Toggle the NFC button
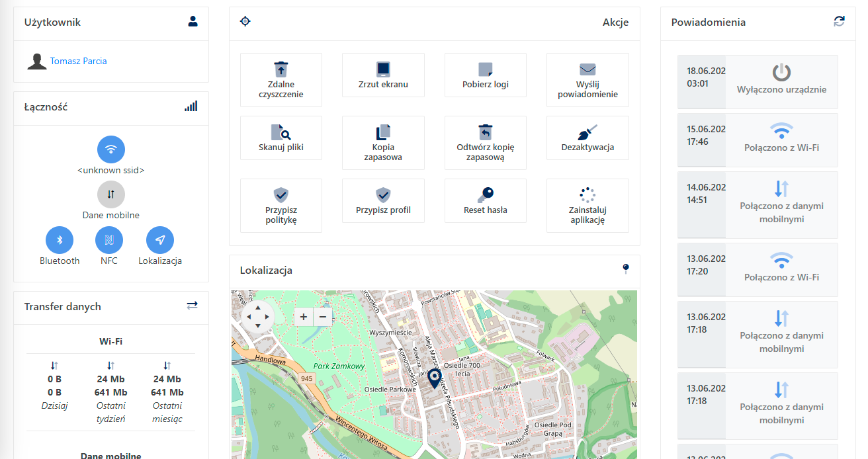The width and height of the screenshot is (868, 459). (109, 240)
